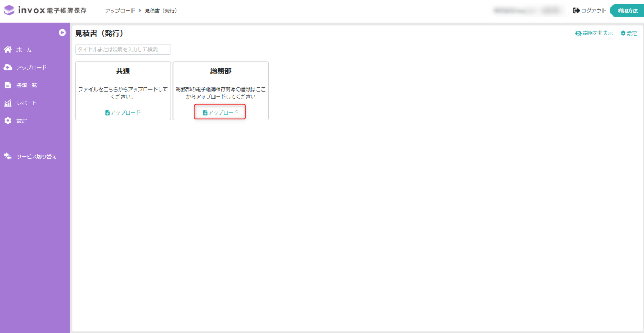Click the cloud Upload icon in sidebar
Screen dimensions: 644x333
[7, 68]
